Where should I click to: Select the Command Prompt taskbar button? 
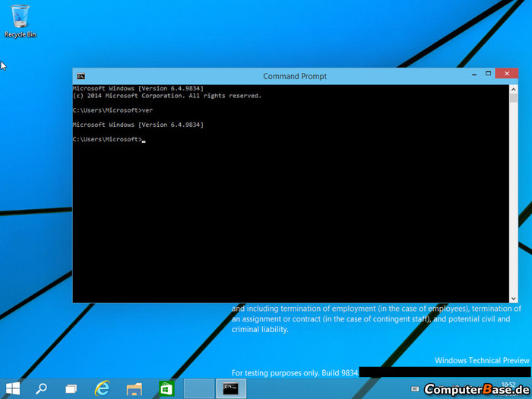point(231,388)
